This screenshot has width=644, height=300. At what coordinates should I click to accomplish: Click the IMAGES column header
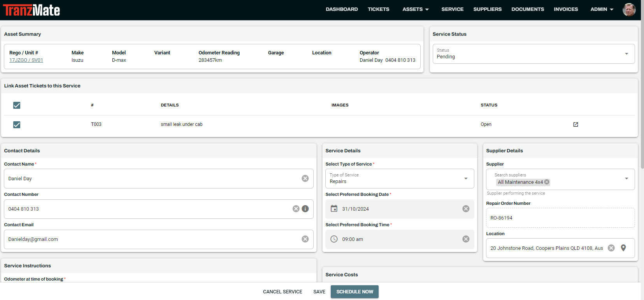click(340, 105)
